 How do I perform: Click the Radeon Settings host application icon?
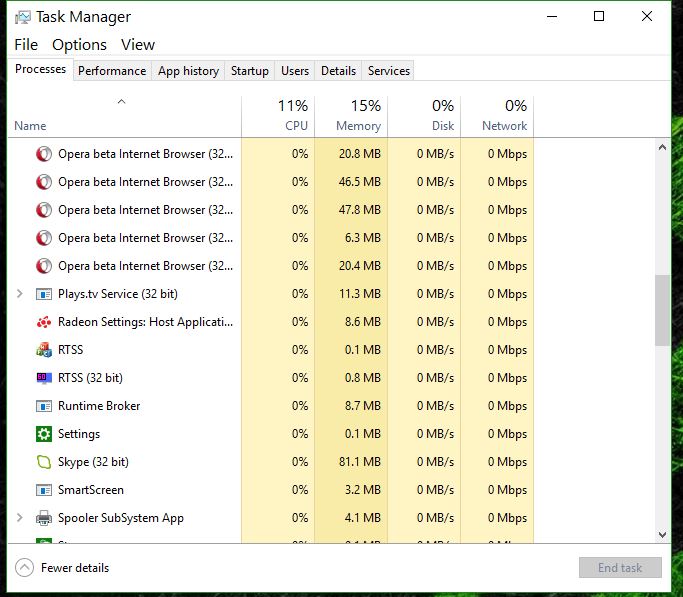click(44, 322)
